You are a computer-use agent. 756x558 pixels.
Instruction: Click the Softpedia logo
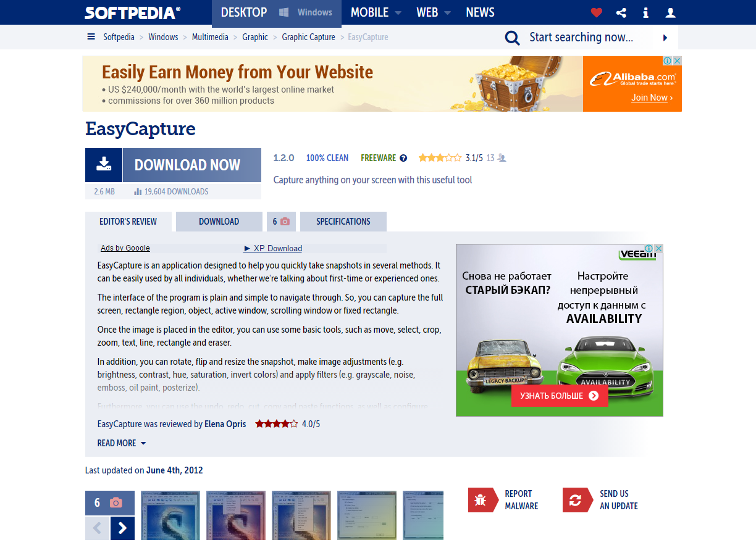[133, 12]
